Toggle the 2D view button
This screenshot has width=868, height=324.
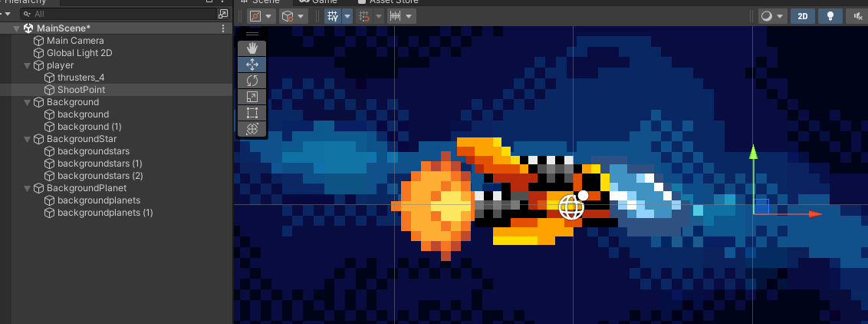803,16
